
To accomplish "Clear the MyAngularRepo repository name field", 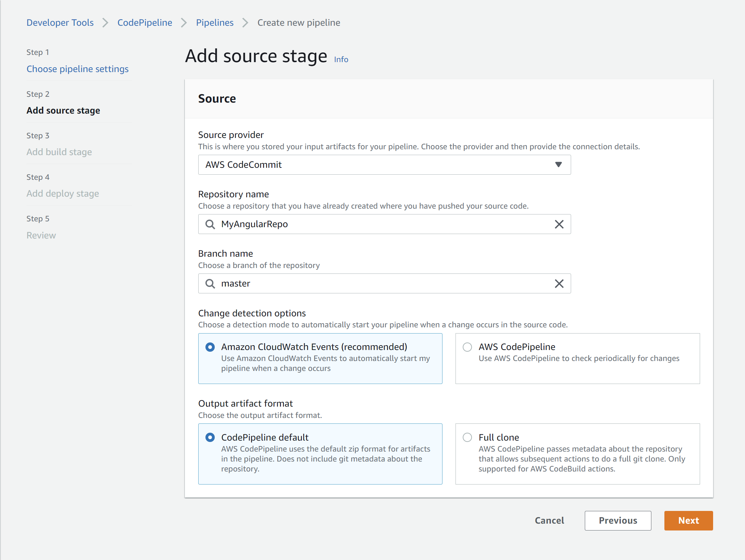I will tap(559, 224).
